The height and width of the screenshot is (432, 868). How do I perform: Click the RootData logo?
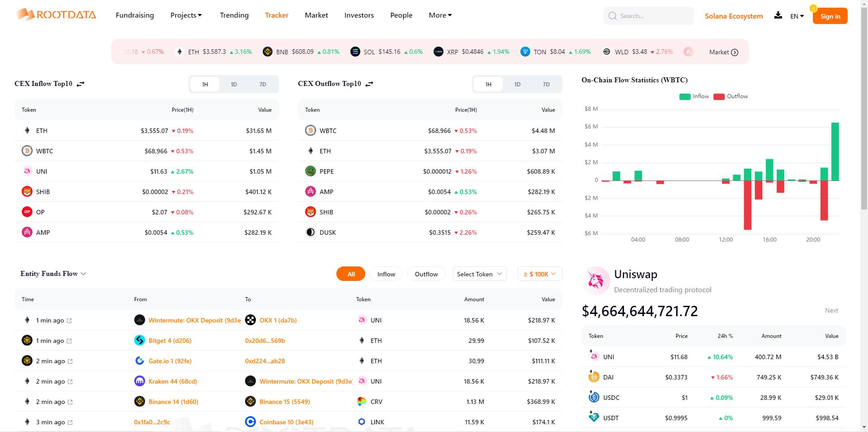click(56, 14)
